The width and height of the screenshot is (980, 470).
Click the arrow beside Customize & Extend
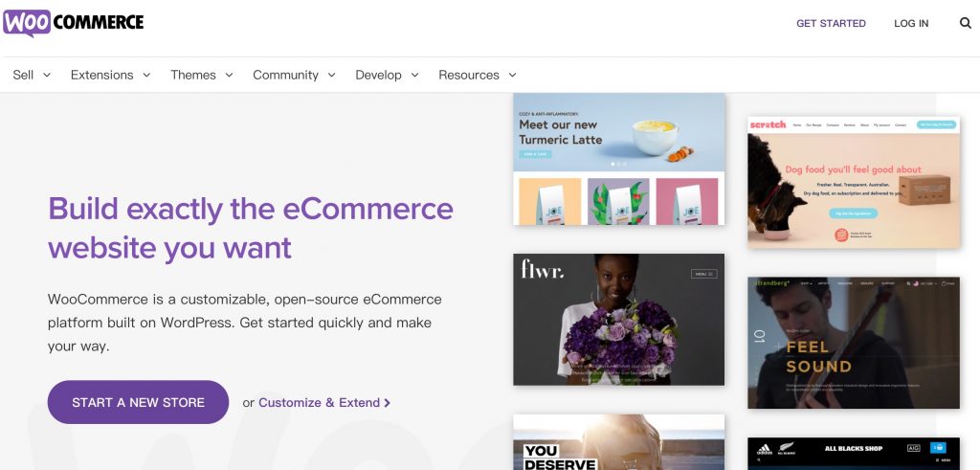(x=388, y=403)
